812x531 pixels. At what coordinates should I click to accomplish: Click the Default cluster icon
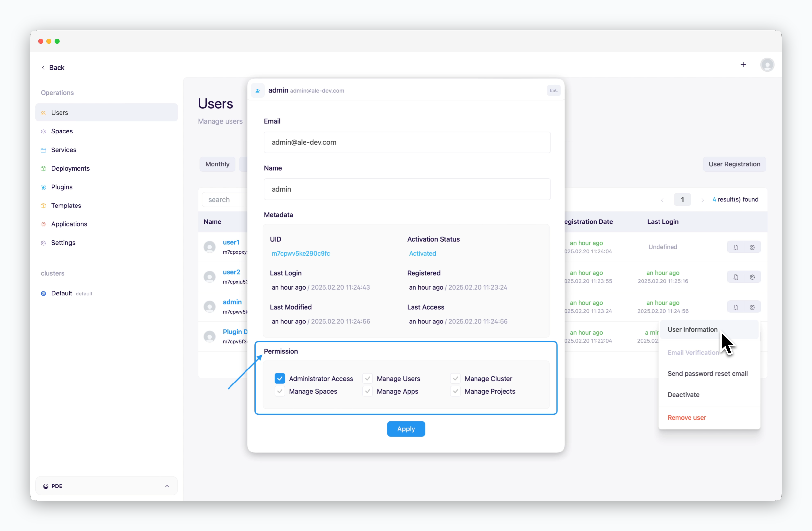pos(43,293)
